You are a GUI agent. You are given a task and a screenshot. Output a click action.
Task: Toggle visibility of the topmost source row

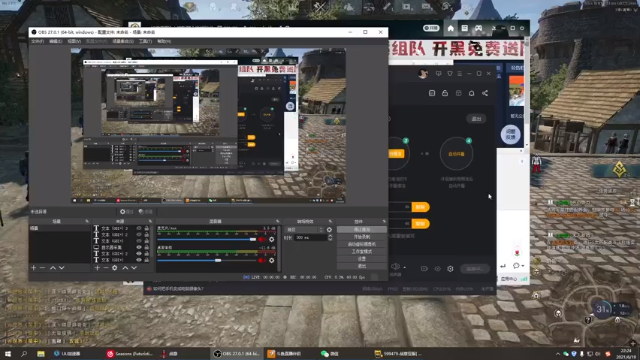[139, 229]
